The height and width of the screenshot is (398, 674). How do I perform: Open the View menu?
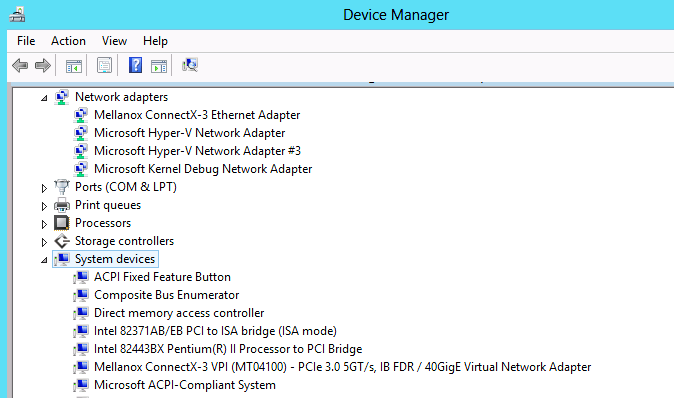(x=114, y=41)
